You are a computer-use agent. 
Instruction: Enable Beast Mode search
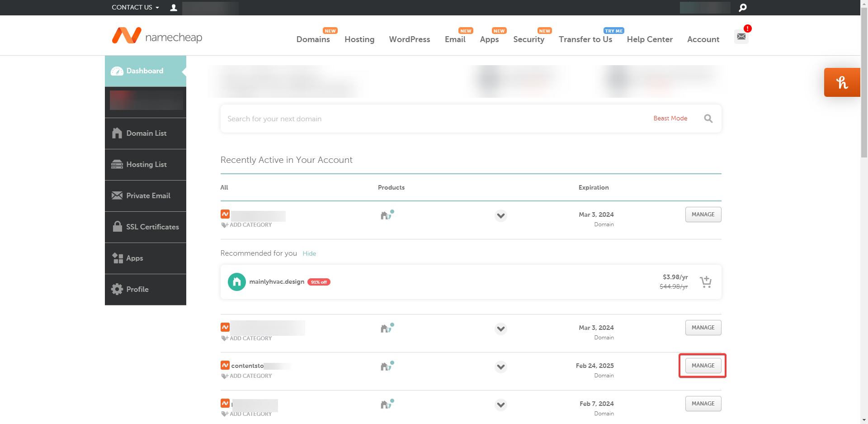[x=670, y=118]
